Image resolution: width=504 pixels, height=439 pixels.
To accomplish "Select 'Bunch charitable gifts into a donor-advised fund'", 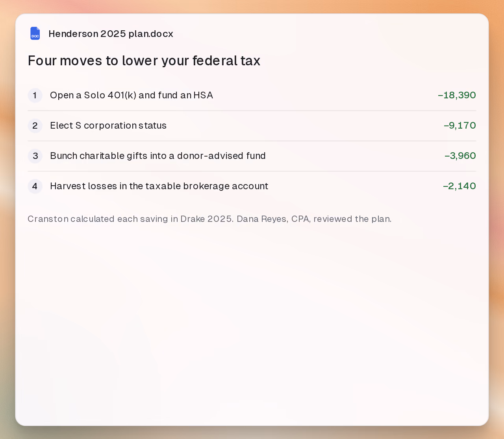I will pos(158,156).
